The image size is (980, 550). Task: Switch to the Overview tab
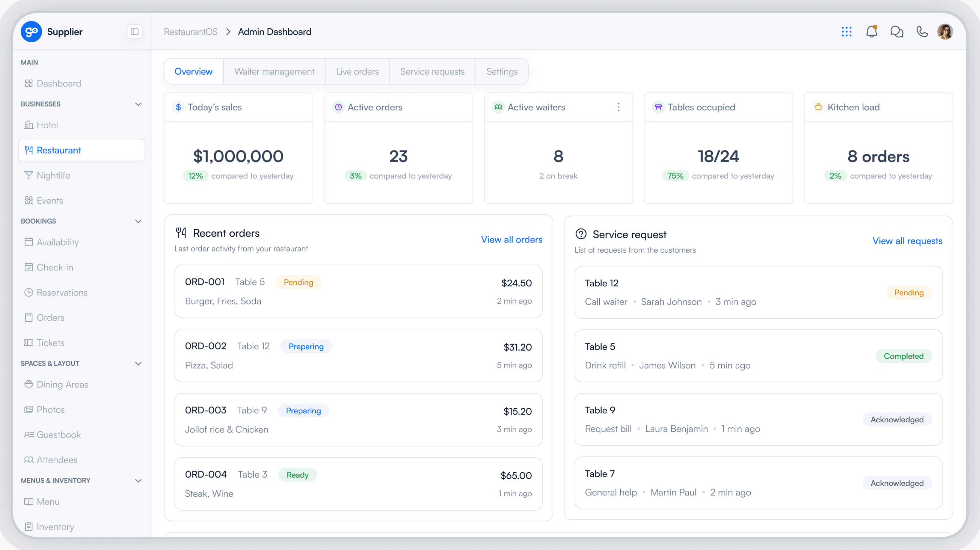[x=194, y=71]
